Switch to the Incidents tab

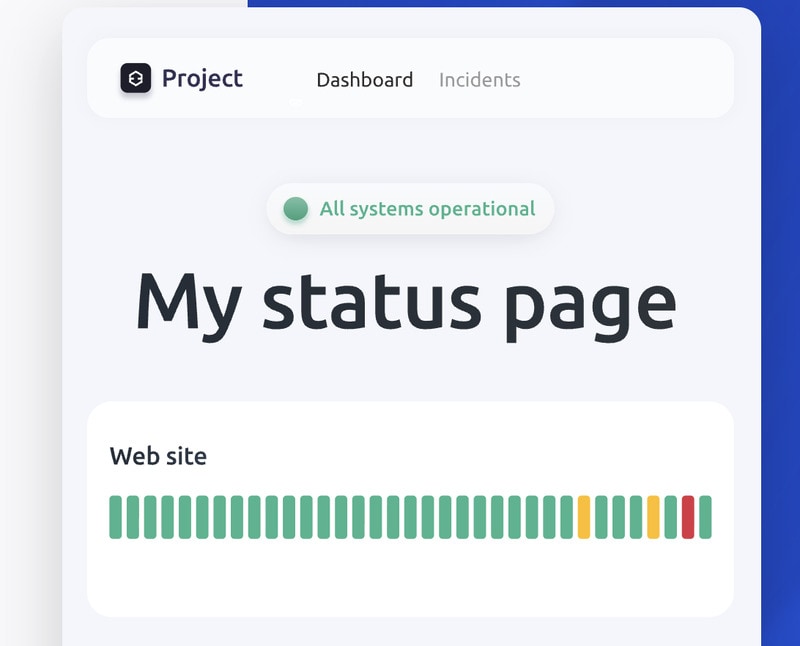[x=479, y=80]
